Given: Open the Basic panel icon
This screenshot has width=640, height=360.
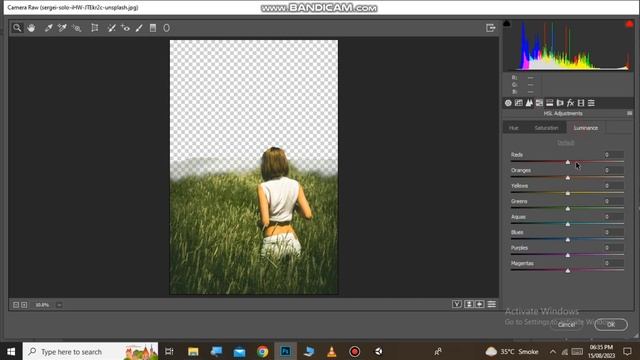Looking at the screenshot, I should [508, 103].
